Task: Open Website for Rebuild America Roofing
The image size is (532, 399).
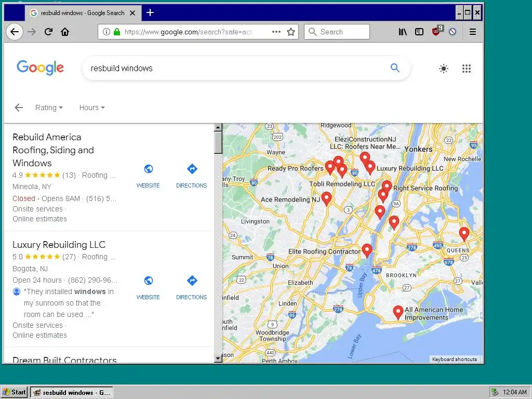Action: (148, 177)
